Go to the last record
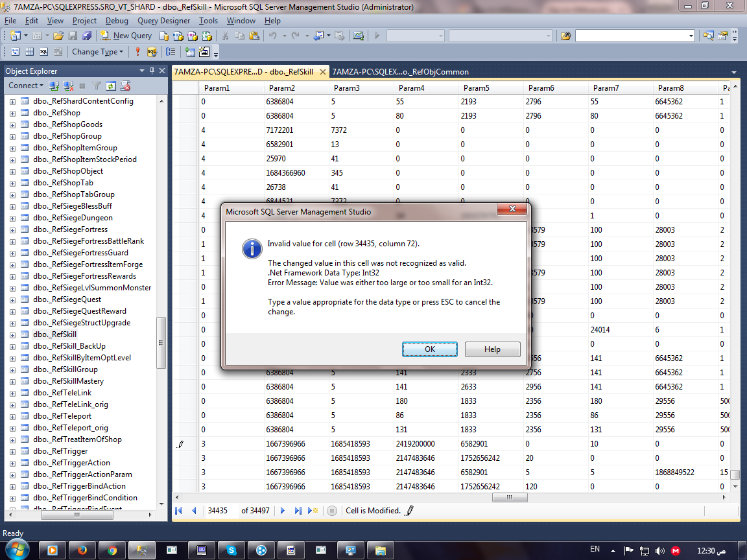The width and height of the screenshot is (747, 560). point(298,511)
